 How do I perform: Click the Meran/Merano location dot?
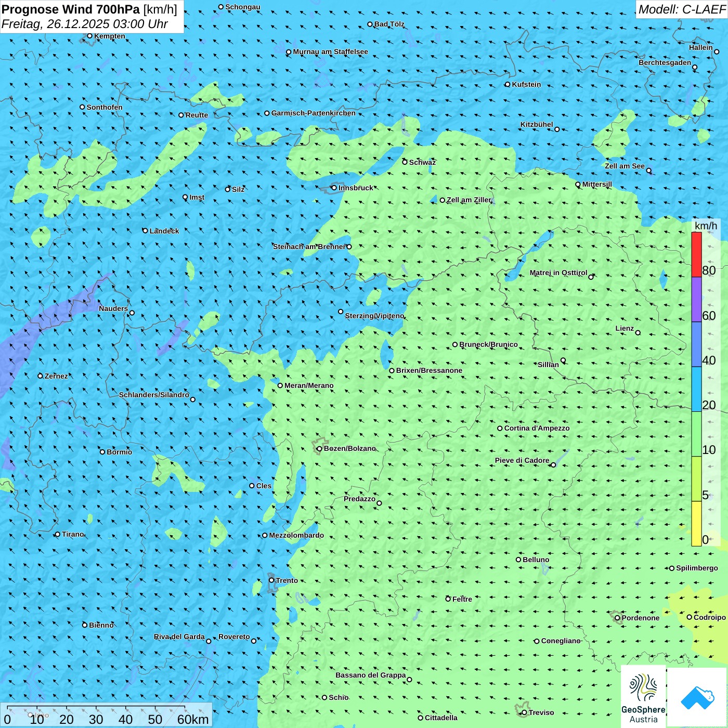(x=280, y=385)
